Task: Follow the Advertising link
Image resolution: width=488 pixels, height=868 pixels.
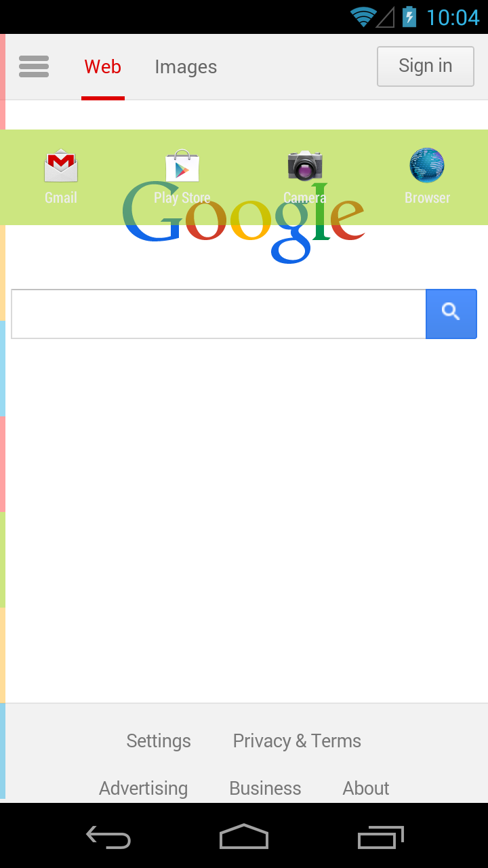Action: [144, 788]
